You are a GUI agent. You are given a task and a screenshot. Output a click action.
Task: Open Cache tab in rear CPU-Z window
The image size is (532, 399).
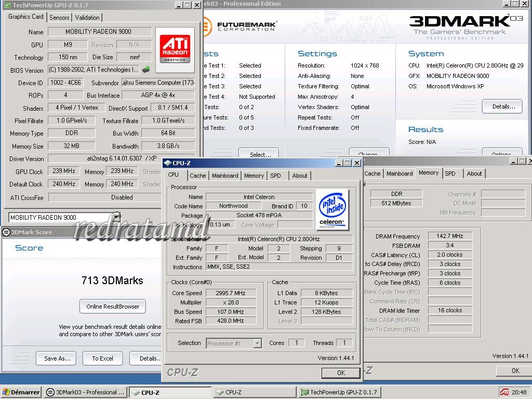(372, 174)
